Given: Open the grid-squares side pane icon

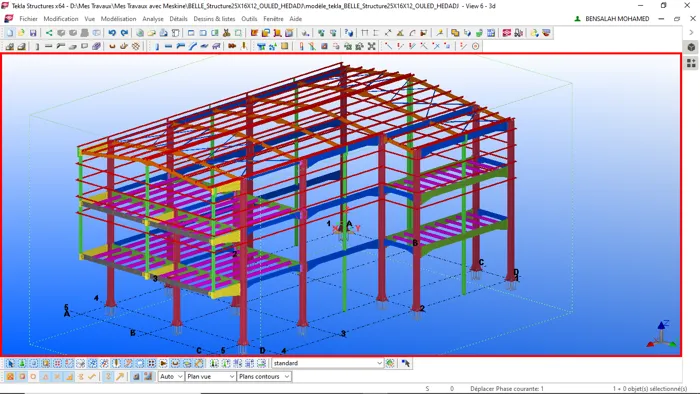Looking at the screenshot, I should pyautogui.click(x=691, y=63).
